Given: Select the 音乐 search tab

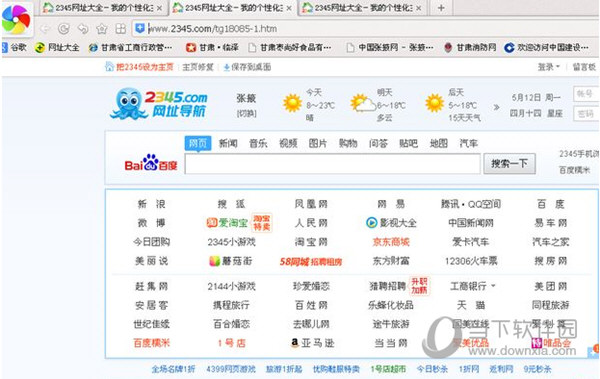Looking at the screenshot, I should 258,144.
